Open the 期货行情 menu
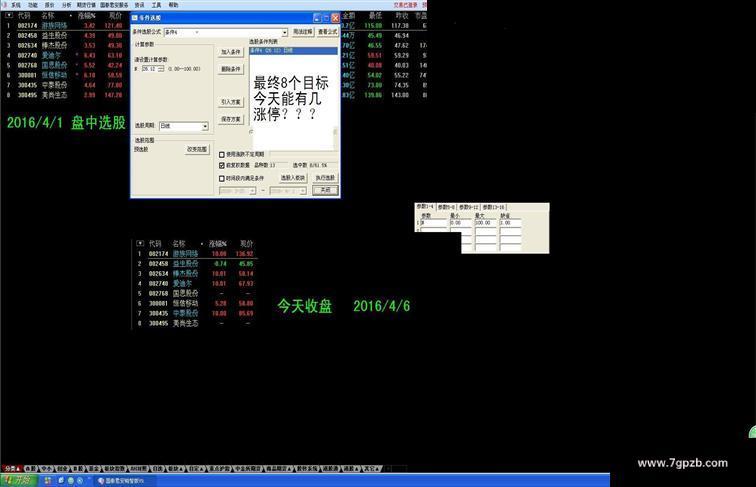The image size is (756, 487). (86, 5)
